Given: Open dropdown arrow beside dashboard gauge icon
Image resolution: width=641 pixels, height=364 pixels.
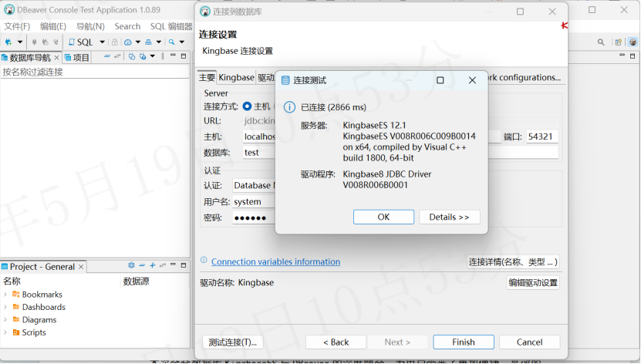Looking at the screenshot, I should click(x=138, y=42).
